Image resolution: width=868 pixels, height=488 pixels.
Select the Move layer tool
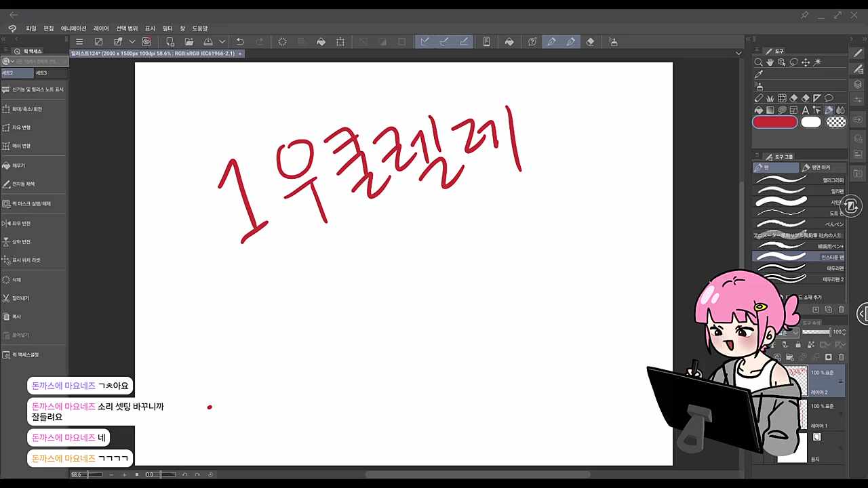(806, 62)
